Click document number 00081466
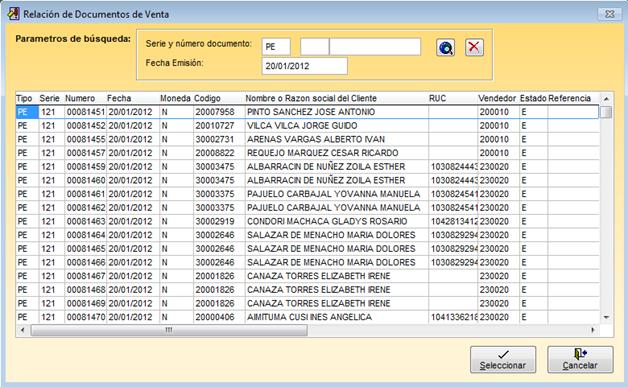This screenshot has width=628, height=387. 86,262
